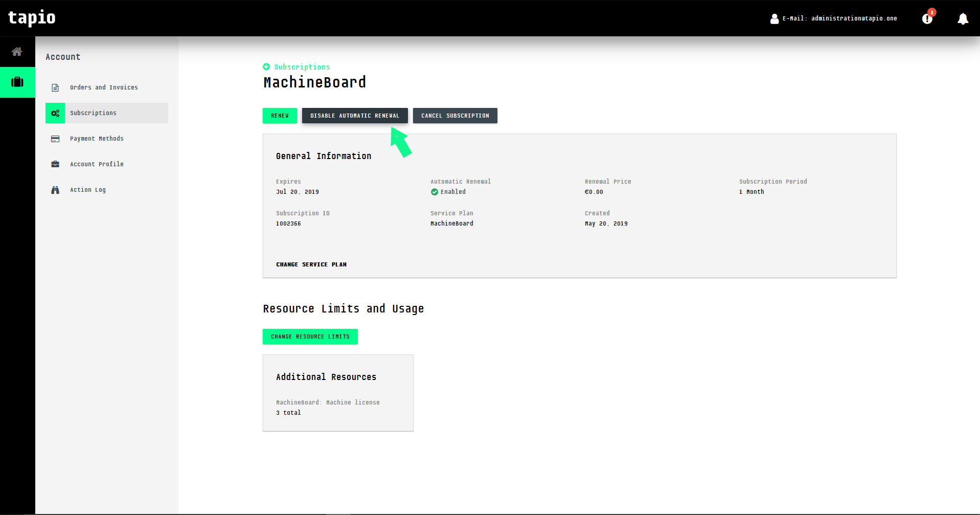Click the MachineBoard page title
Image resolution: width=980 pixels, height=515 pixels.
pos(315,82)
